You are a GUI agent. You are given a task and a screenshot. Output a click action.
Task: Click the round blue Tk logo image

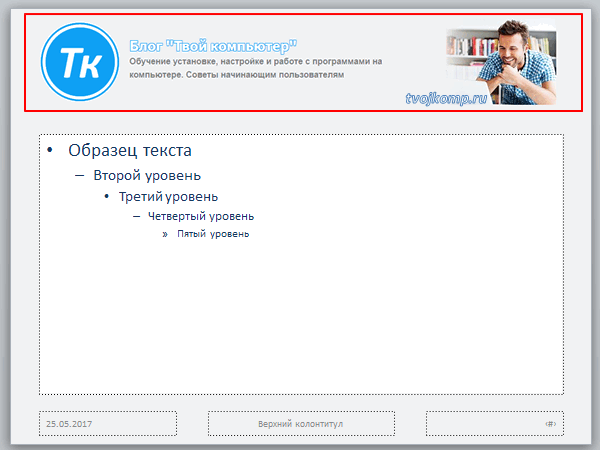coord(80,62)
